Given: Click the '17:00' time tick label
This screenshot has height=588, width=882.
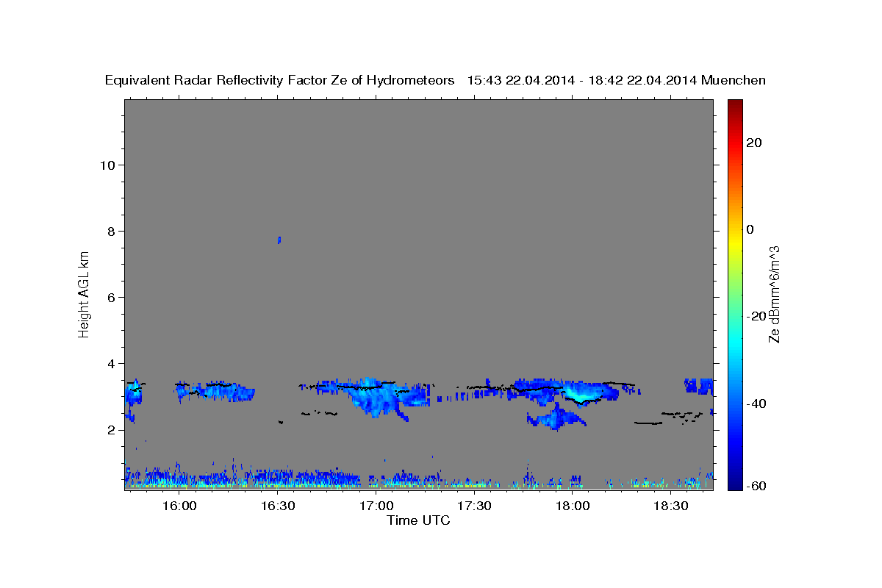Looking at the screenshot, I should point(376,506).
